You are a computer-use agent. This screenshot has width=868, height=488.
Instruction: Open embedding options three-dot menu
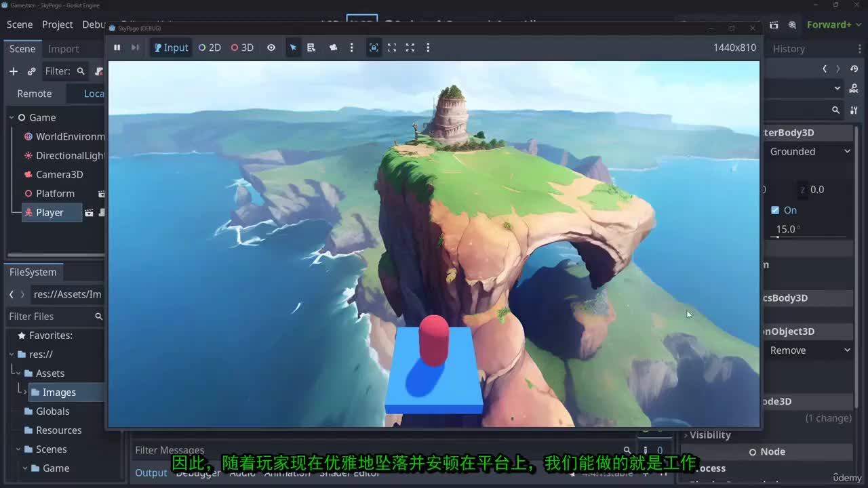coord(428,47)
